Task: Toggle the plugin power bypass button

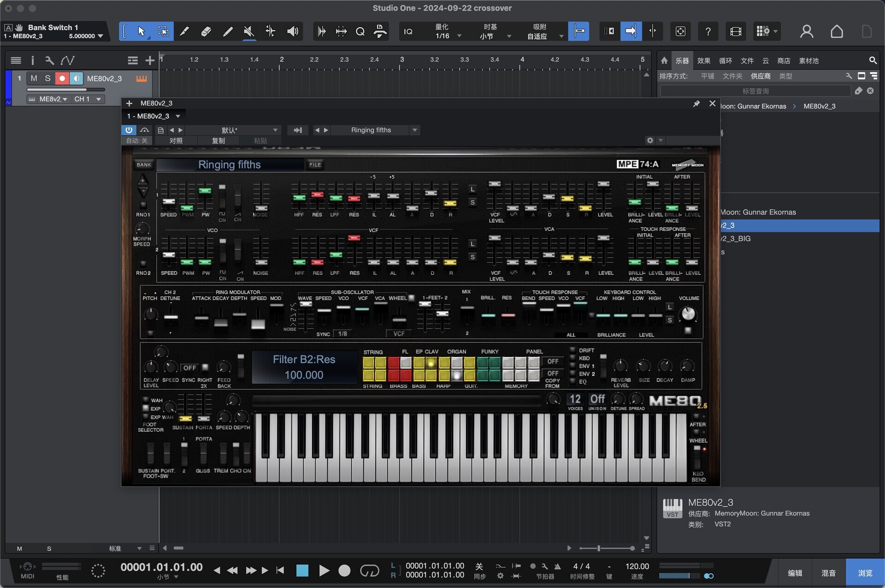Action: pyautogui.click(x=129, y=130)
